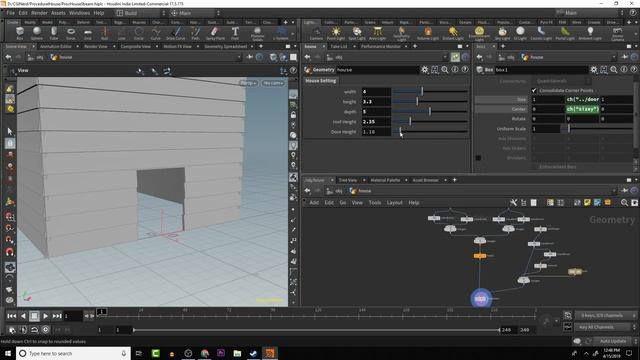The height and width of the screenshot is (360, 640).
Task: Open Steam from the Windows taskbar
Action: tap(253, 353)
